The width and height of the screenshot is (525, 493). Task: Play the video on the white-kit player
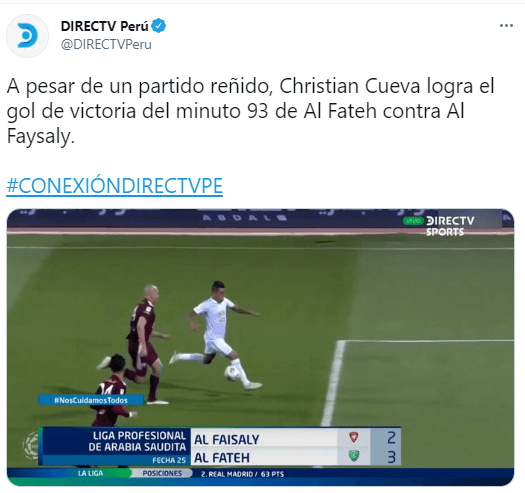[221, 337]
